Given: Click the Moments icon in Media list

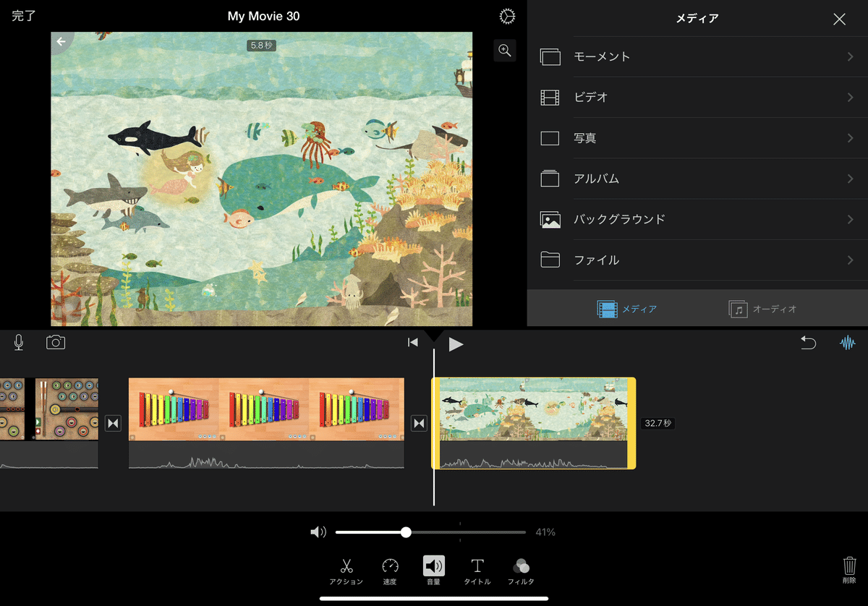Looking at the screenshot, I should pos(550,57).
